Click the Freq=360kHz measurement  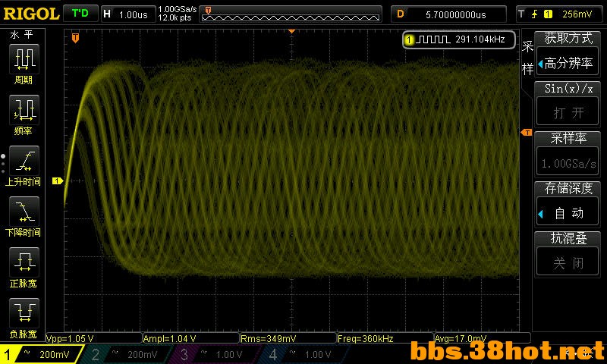pos(366,339)
